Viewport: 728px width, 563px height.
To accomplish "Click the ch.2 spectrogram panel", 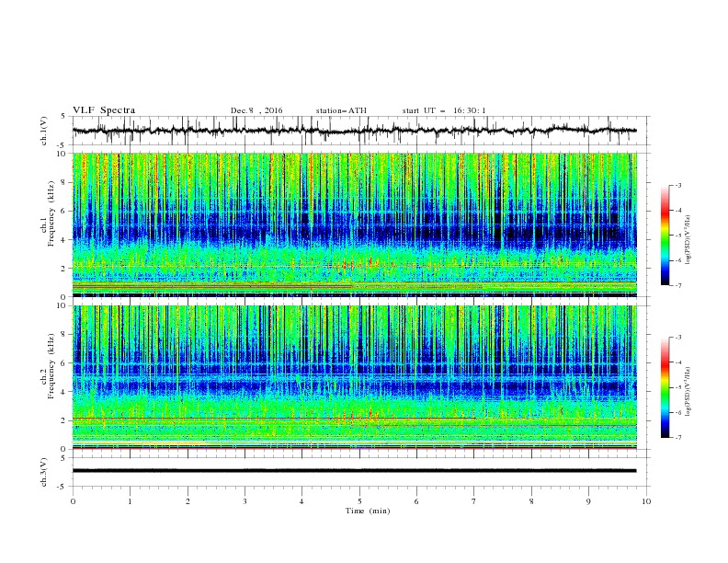I will (x=355, y=377).
